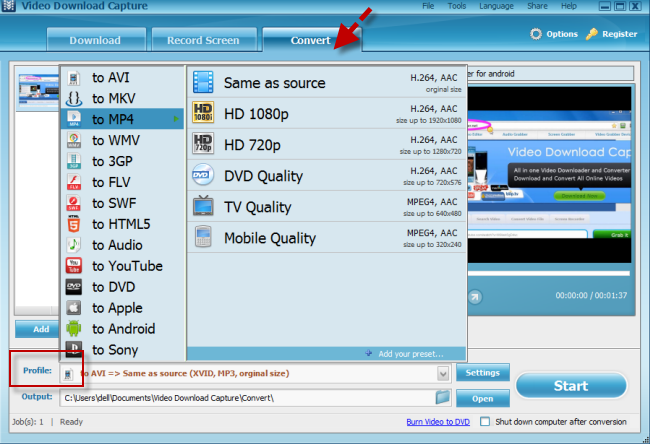
Task: Click the MP4 format icon
Action: (74, 119)
